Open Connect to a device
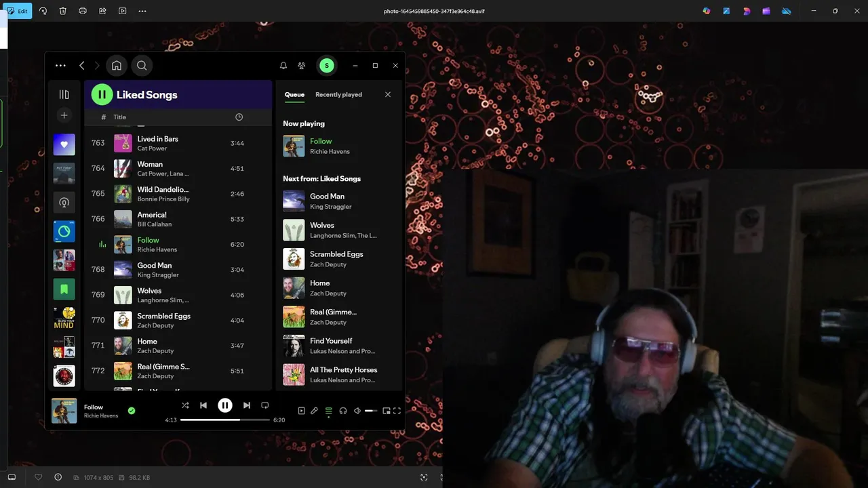The image size is (868, 488). (343, 411)
